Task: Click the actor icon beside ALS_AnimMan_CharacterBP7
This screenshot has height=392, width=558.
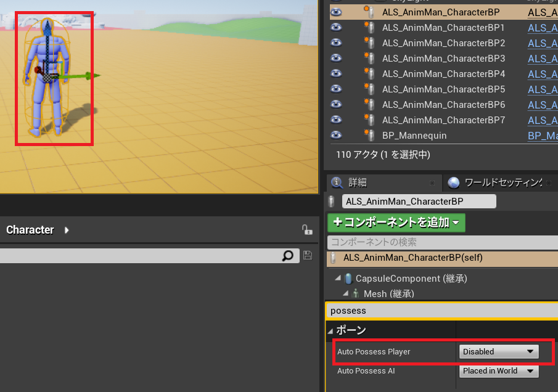Action: [x=369, y=120]
